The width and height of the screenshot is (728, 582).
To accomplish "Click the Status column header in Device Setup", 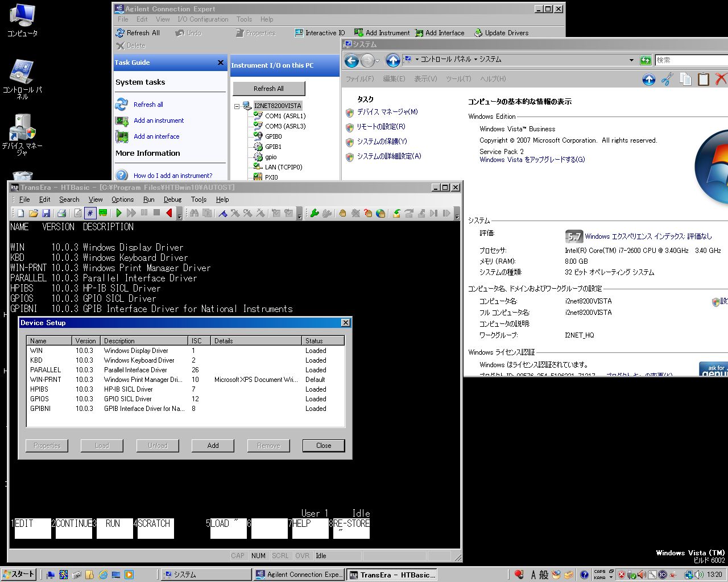I will [x=322, y=341].
